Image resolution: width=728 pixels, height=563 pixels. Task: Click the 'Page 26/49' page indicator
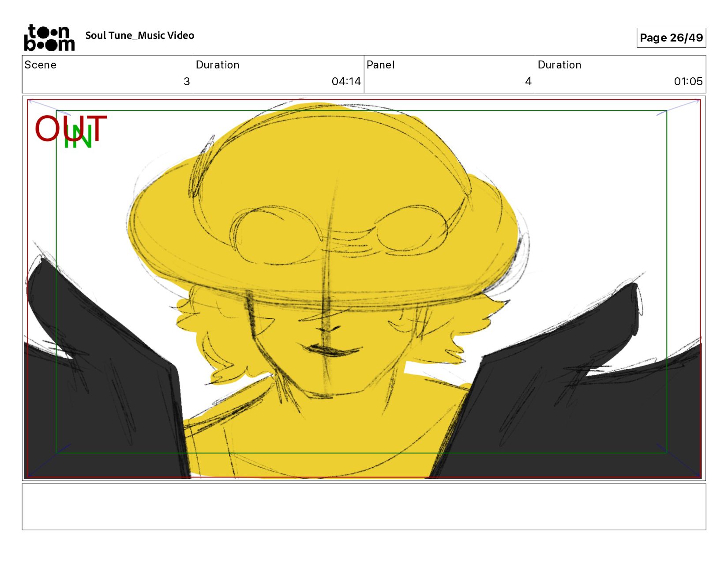coord(671,38)
